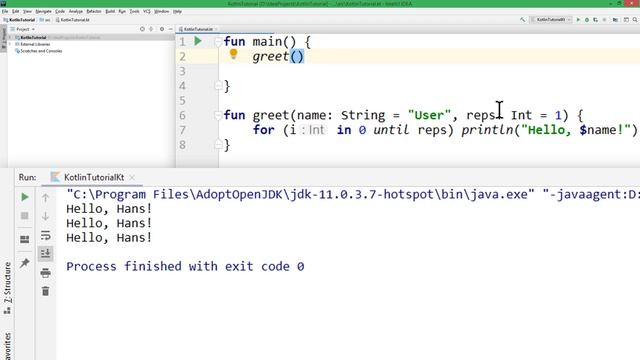Print the console output using printer icon
The width and height of the screenshot is (640, 360).
coord(45,272)
